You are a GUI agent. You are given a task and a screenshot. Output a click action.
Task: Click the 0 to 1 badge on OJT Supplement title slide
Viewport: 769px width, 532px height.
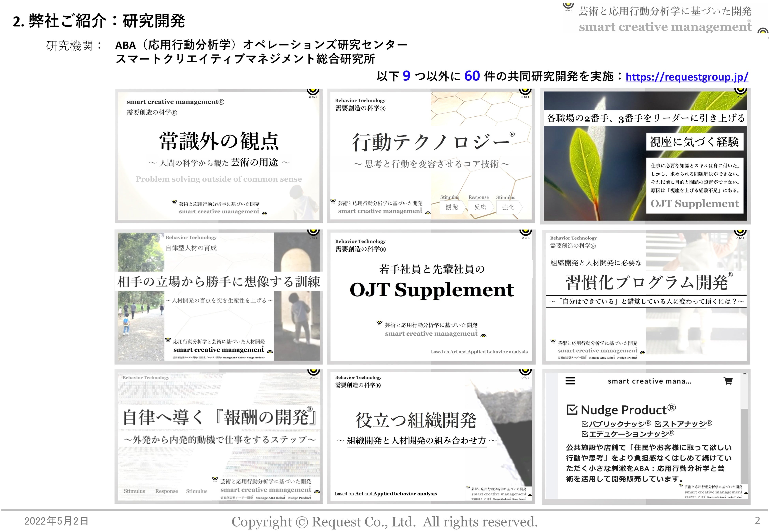525,233
